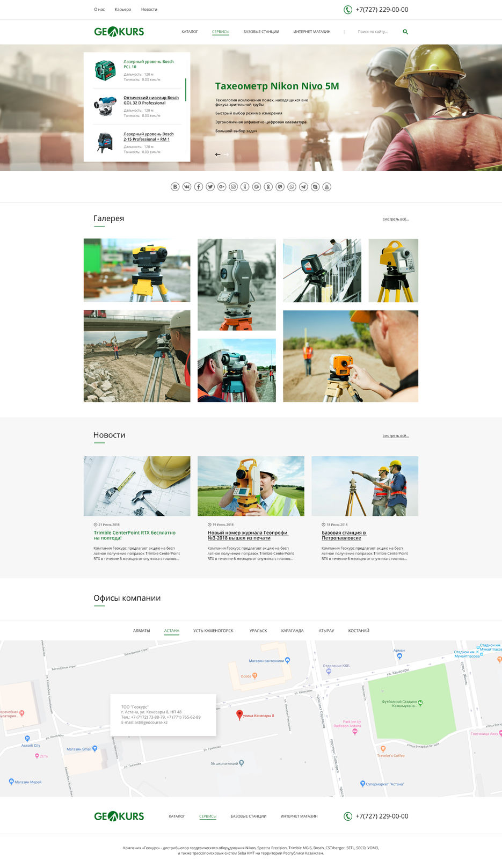Open the YouTube social icon
The width and height of the screenshot is (502, 868).
pyautogui.click(x=326, y=187)
